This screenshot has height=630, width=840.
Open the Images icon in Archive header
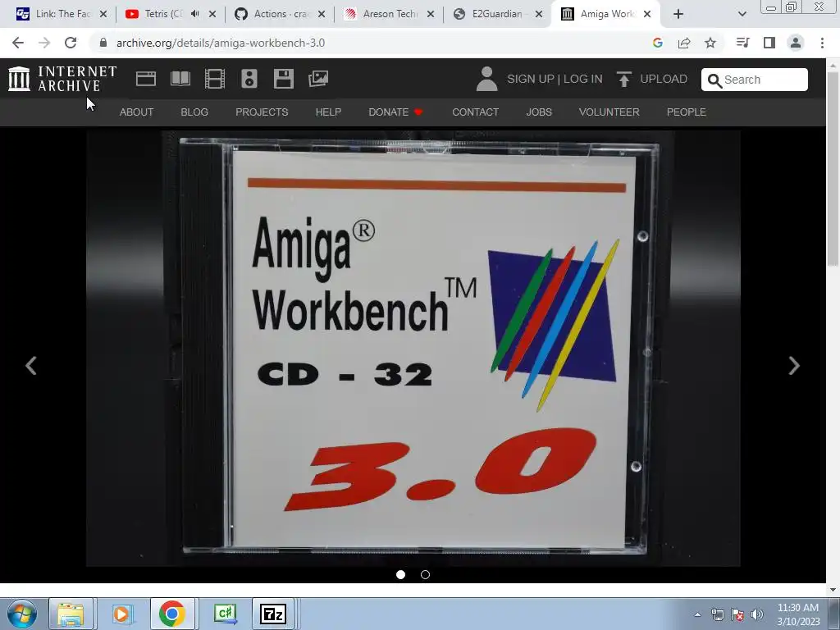click(x=318, y=79)
